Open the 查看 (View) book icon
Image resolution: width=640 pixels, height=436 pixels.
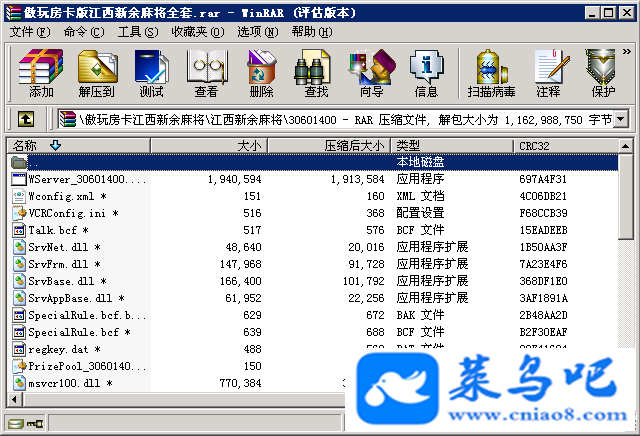206,73
